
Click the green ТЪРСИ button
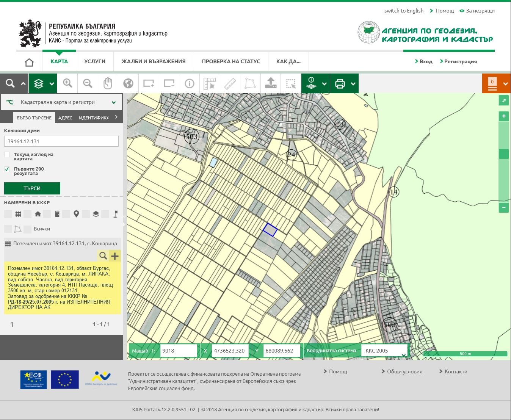(x=32, y=188)
